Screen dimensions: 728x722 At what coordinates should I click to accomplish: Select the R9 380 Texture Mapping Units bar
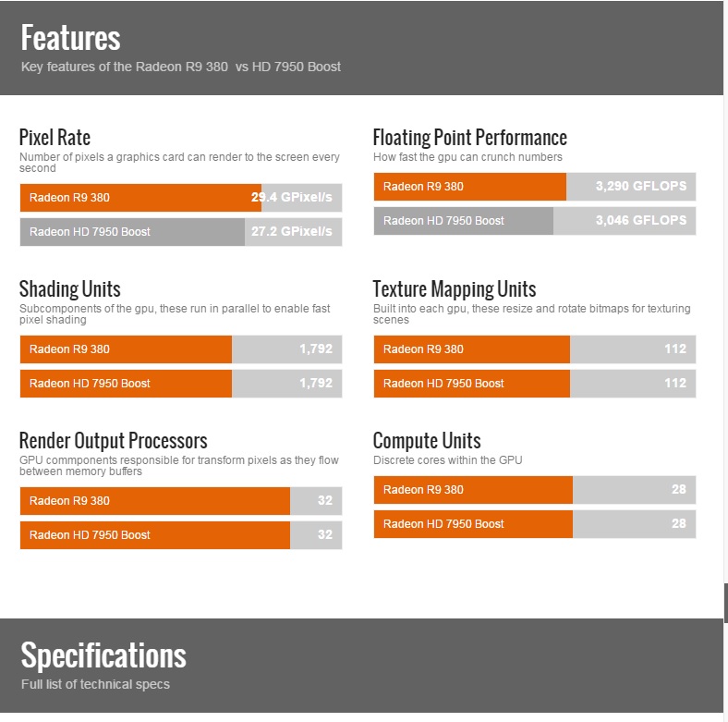pos(534,349)
